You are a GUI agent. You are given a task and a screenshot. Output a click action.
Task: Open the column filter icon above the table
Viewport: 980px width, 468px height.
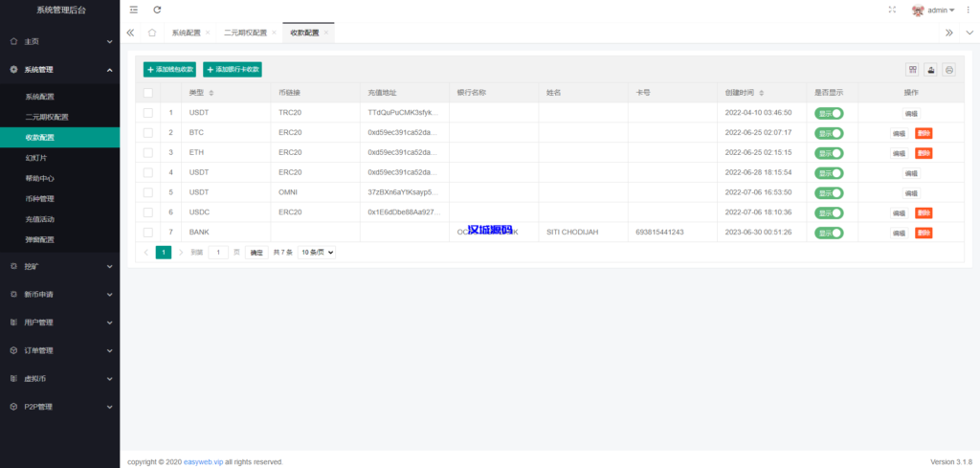pos(913,70)
